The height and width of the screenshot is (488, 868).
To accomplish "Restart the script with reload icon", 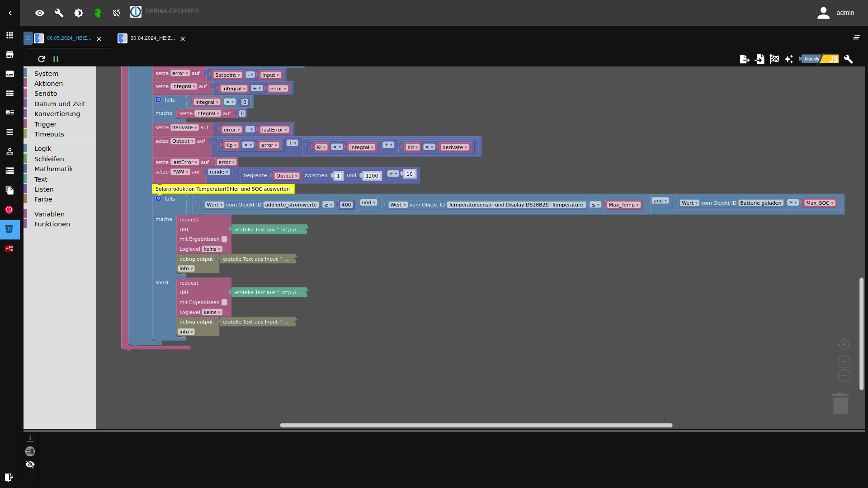I will tap(42, 59).
